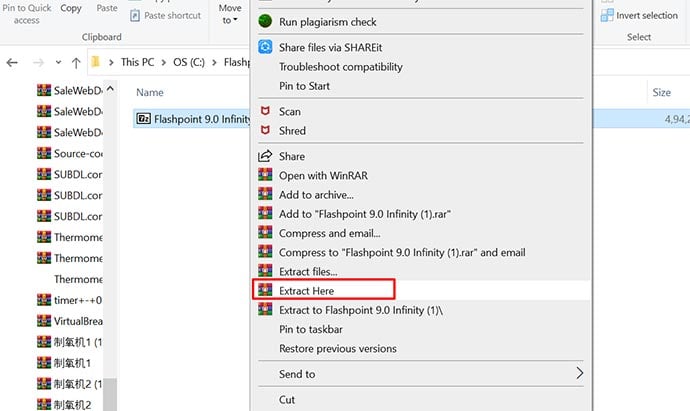Open the Move to dropdown
This screenshot has width=690, height=411.
(x=230, y=14)
